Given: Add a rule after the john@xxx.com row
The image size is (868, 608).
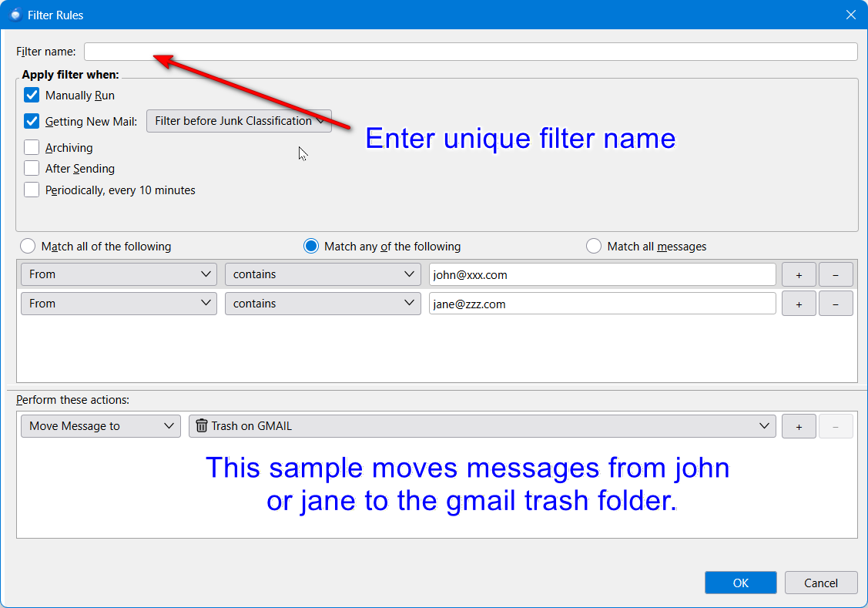Looking at the screenshot, I should click(799, 274).
